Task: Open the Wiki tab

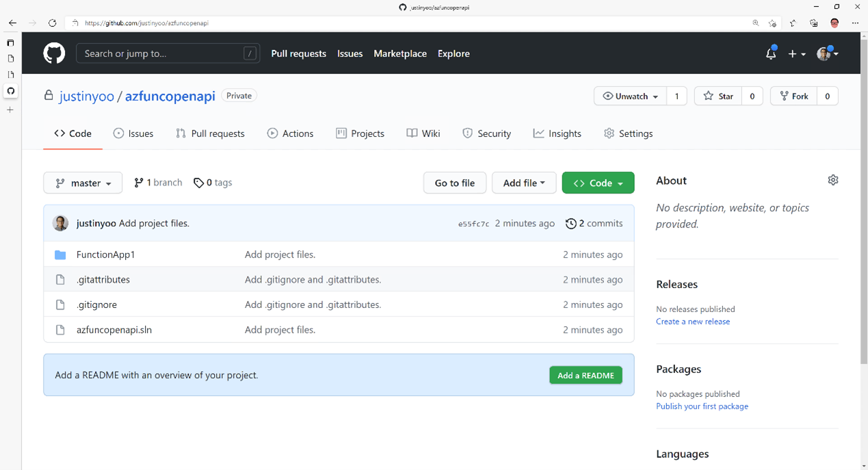Action: (x=423, y=133)
